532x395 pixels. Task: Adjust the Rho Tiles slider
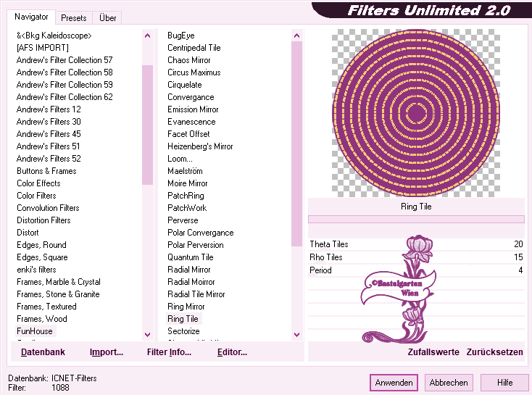(x=416, y=257)
